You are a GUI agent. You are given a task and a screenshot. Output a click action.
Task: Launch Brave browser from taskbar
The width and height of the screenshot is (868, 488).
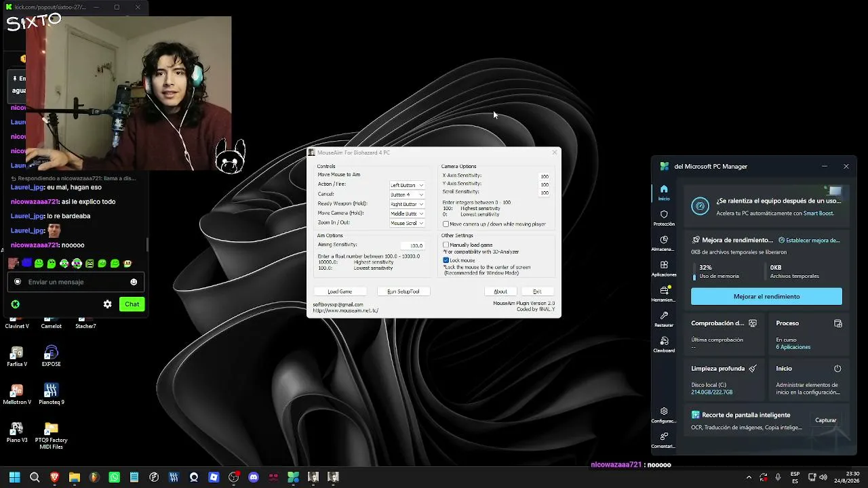pos(54,477)
